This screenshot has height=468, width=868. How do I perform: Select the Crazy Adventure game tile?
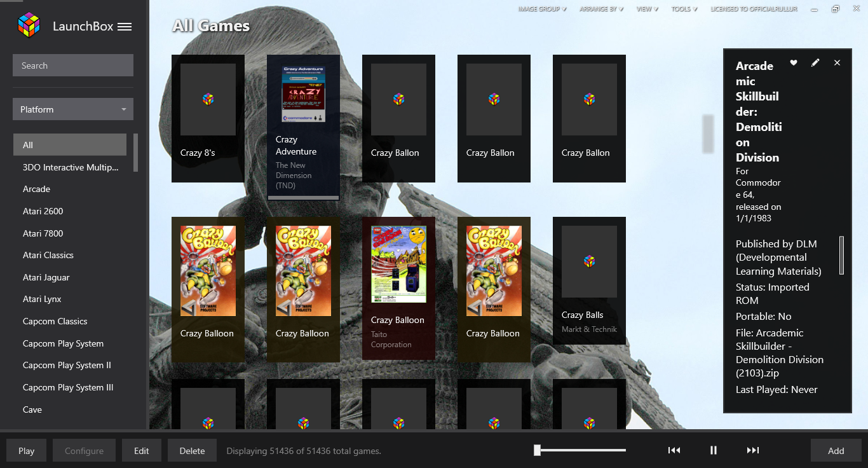(x=303, y=127)
